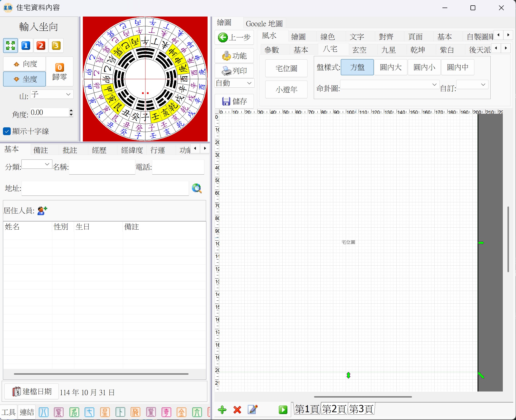
Task: Click the 角度 spinner up arrow
Action: tap(71, 110)
